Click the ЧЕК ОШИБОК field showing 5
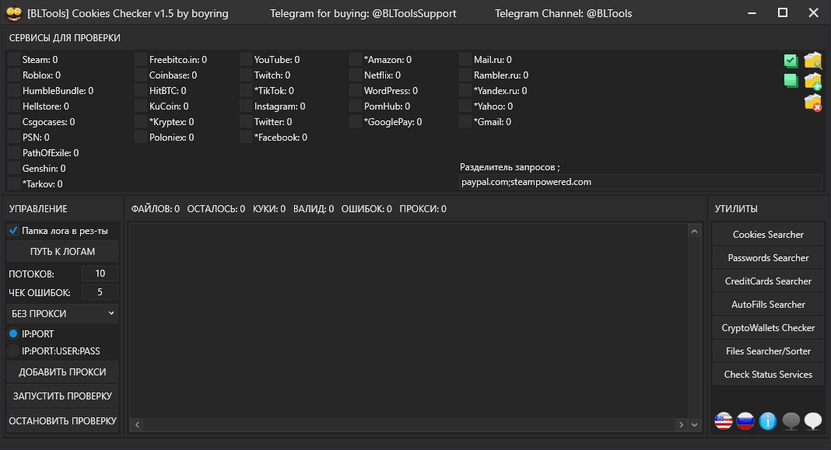Viewport: 831px width, 450px height. [100, 292]
